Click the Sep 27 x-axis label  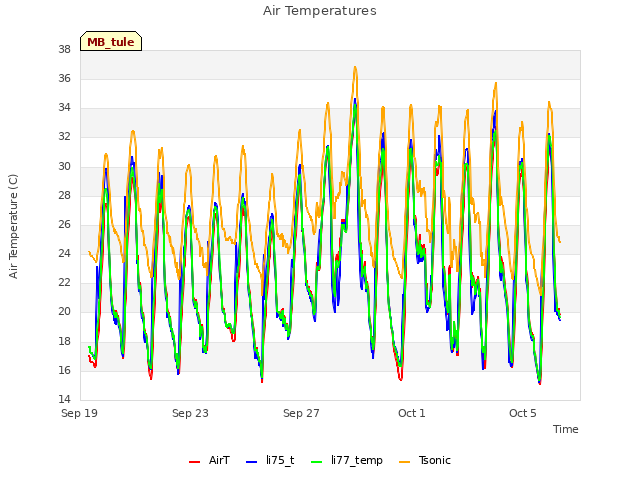[301, 413]
